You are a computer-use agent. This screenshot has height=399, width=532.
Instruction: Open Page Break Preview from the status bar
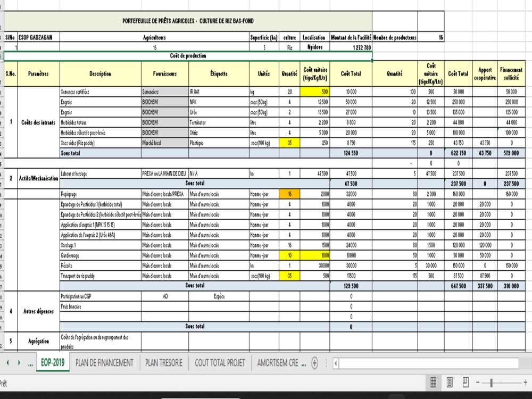coord(464,382)
